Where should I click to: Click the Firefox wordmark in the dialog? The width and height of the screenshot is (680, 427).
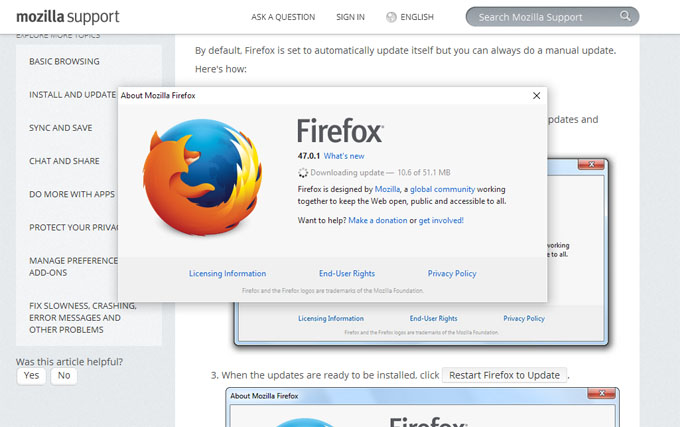pyautogui.click(x=340, y=130)
